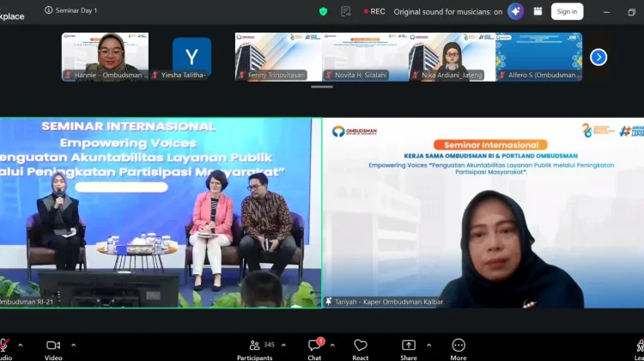Minimize the Zoom window
Screen dimensions: 644x361
pos(606,12)
